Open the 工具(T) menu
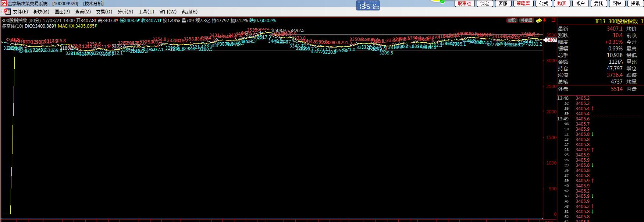The width and height of the screenshot is (644, 222). tap(146, 12)
